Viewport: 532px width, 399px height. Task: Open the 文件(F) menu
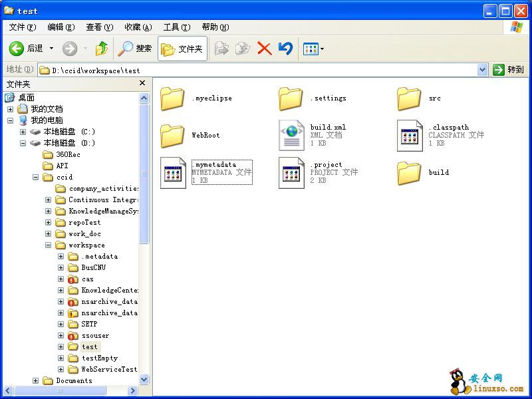22,27
